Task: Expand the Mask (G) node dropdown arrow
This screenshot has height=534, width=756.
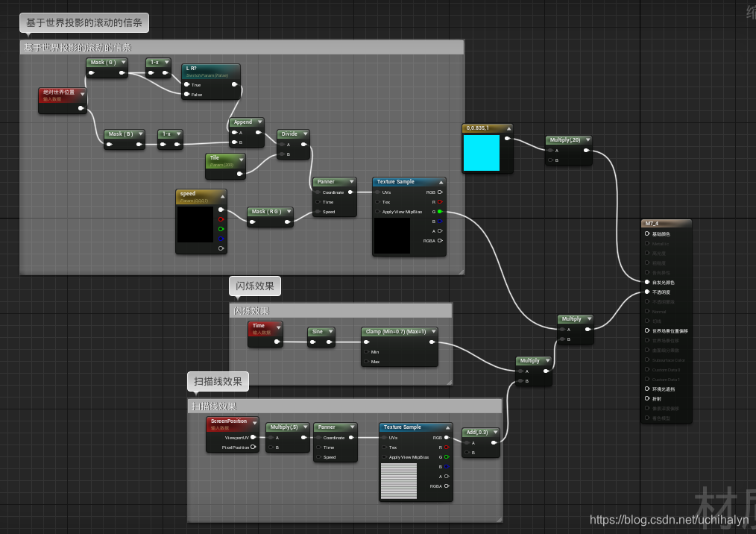Action: coord(124,63)
